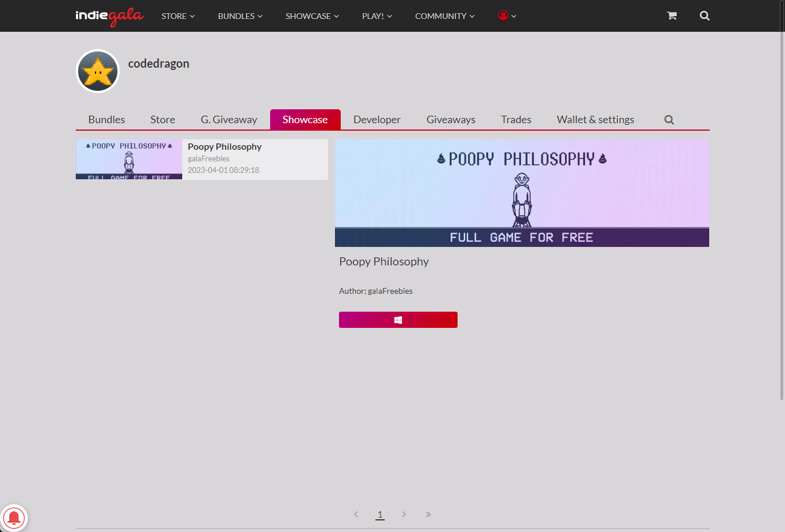Select Poopy Philosophy title in list
Screen dimensions: 785x532
click(x=224, y=147)
